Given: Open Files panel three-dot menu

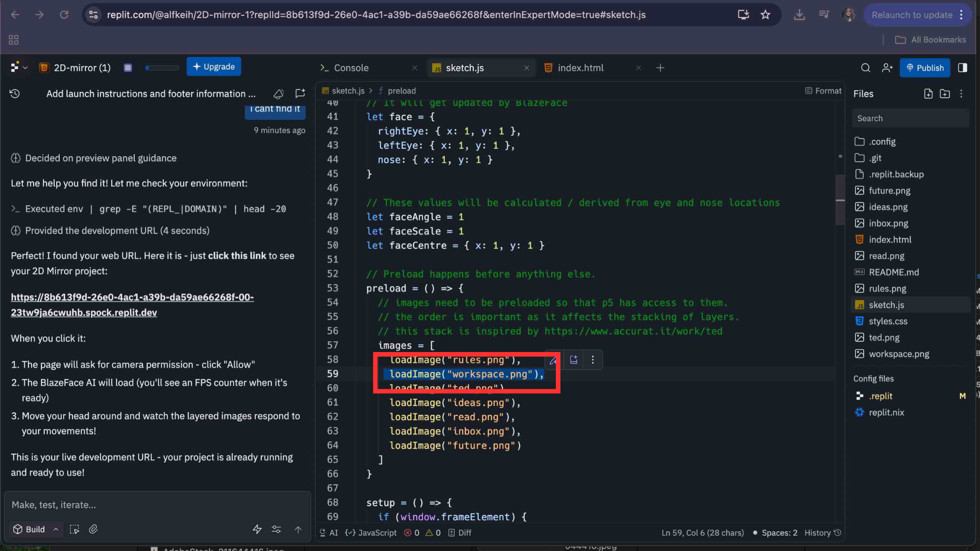Looking at the screenshot, I should pyautogui.click(x=961, y=94).
